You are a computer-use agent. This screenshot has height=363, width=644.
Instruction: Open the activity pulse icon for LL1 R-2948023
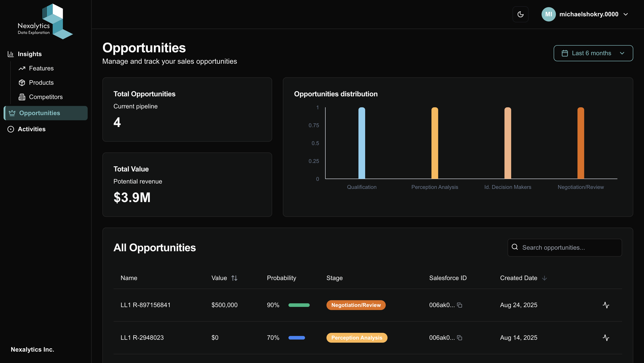click(x=606, y=338)
